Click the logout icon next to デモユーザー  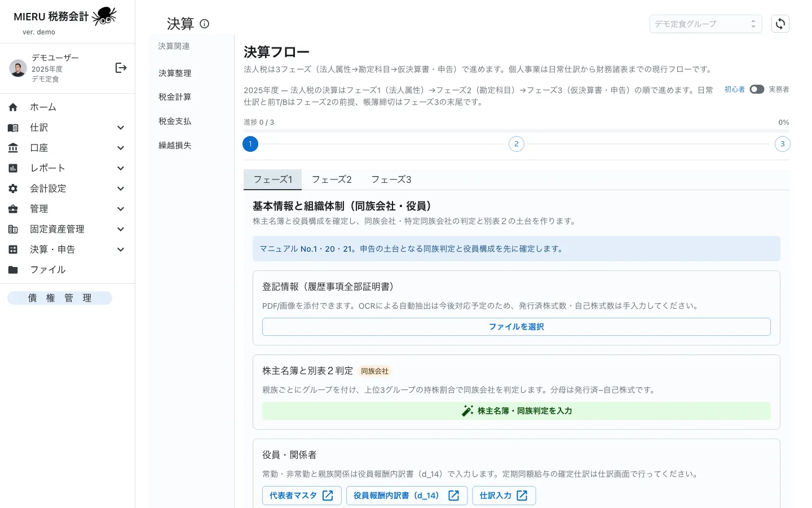(x=121, y=68)
